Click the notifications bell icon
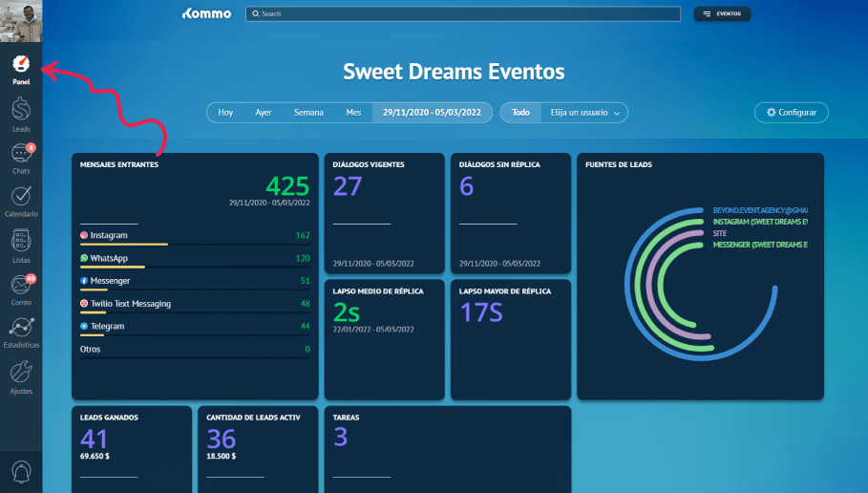This screenshot has width=868, height=493. 21,471
